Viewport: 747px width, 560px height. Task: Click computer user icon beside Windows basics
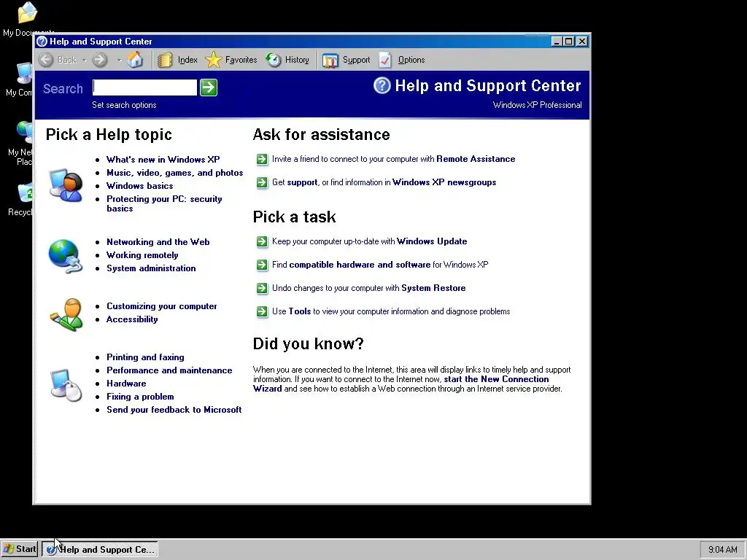tap(66, 185)
